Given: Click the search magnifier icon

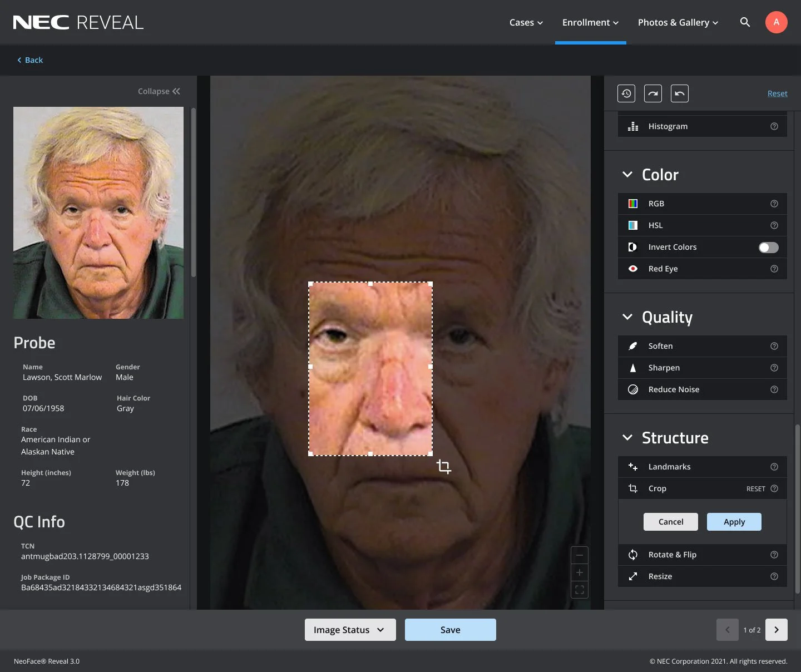Looking at the screenshot, I should [x=745, y=22].
